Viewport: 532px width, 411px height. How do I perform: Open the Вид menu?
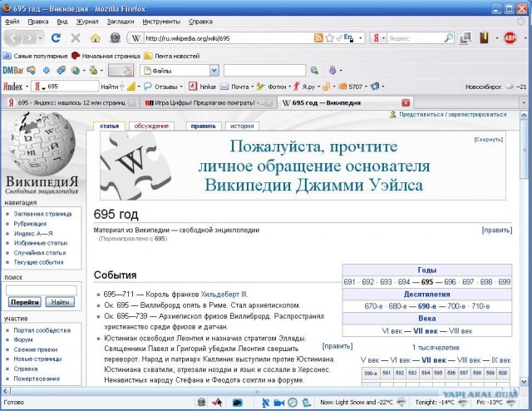(62, 22)
